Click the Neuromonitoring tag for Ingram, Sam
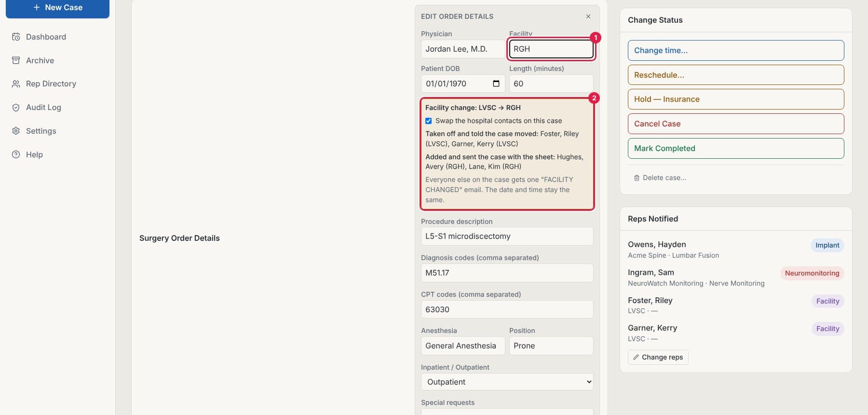 (x=812, y=273)
